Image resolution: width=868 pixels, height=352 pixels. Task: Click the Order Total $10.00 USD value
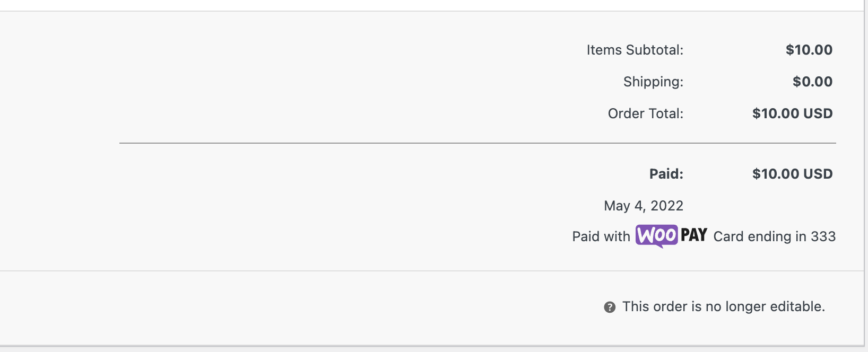coord(793,113)
